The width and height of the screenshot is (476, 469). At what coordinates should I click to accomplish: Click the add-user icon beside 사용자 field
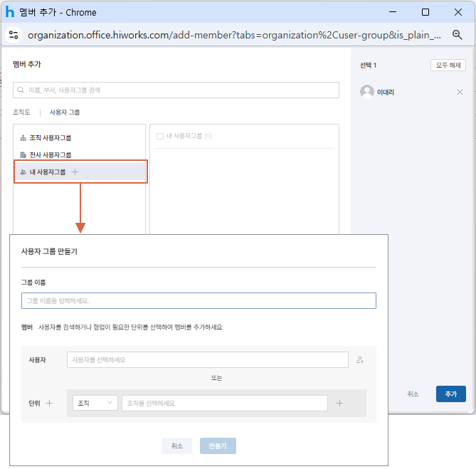point(360,360)
